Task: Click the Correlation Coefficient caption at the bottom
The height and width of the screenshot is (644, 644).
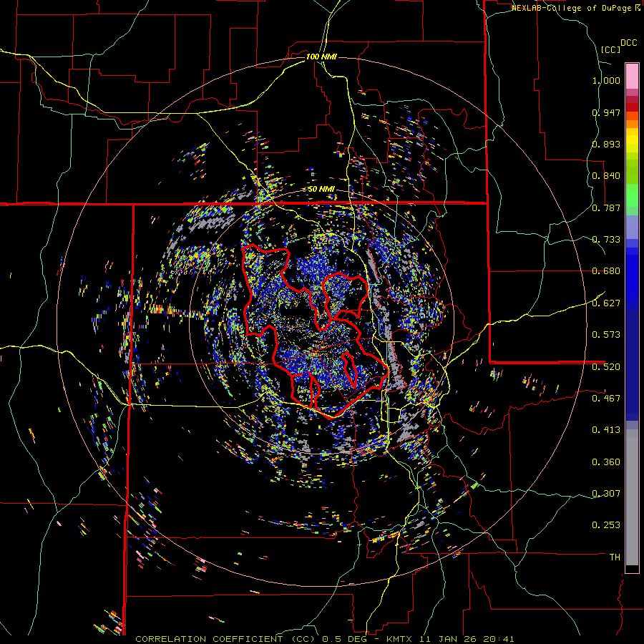Action: pos(325,639)
